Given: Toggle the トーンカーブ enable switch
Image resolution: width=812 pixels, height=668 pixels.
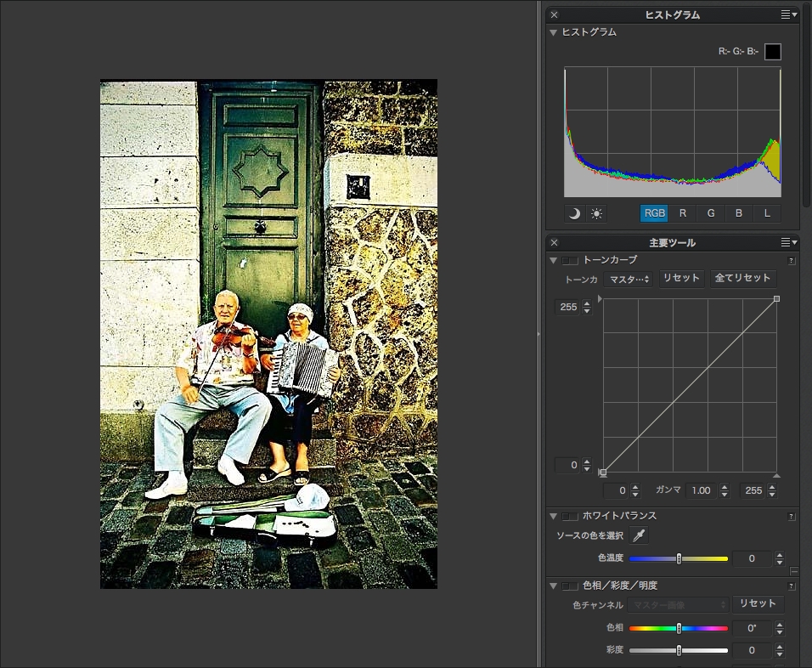Looking at the screenshot, I should (x=570, y=260).
